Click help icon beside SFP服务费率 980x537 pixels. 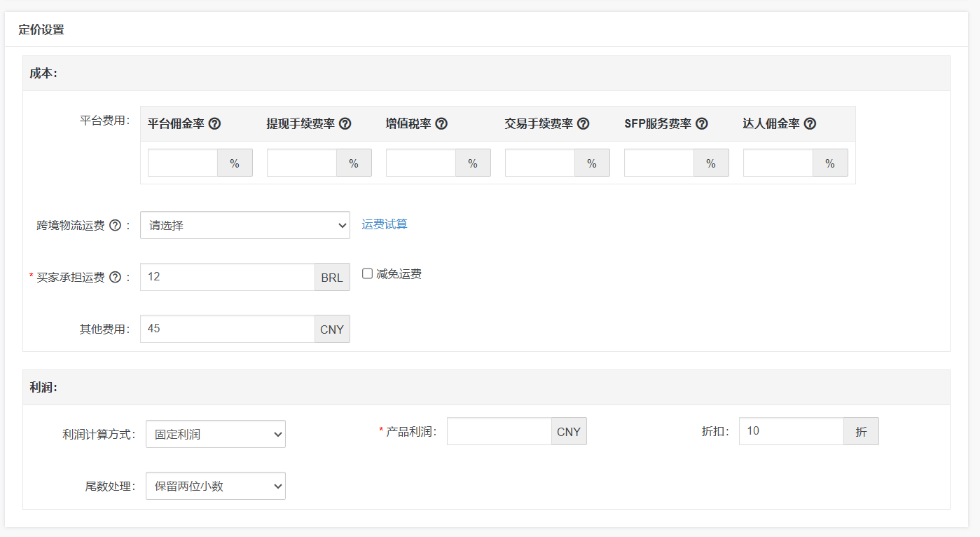point(701,124)
